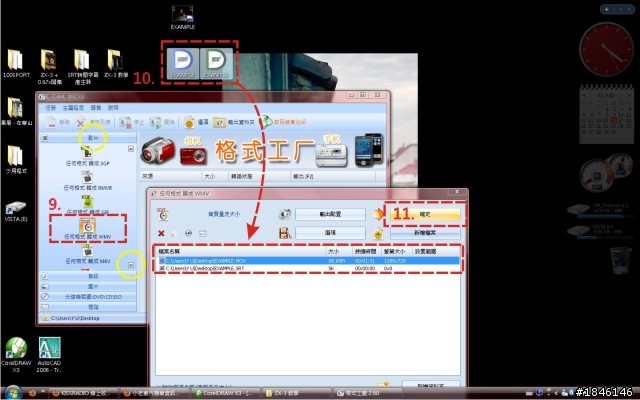Image resolution: width=640 pixels, height=400 pixels.
Task: Click the 輸出配置 output settings button
Action: 330,214
